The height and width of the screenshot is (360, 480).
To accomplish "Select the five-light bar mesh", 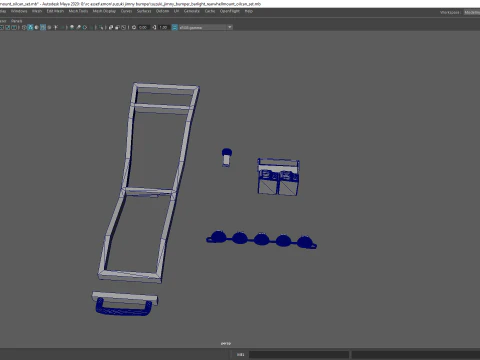I will [x=261, y=239].
